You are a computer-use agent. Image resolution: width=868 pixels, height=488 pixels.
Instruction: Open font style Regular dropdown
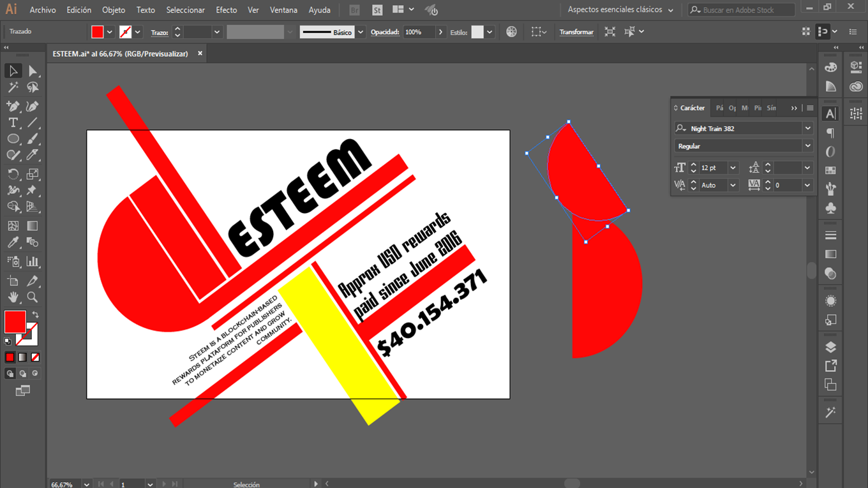[x=807, y=146]
